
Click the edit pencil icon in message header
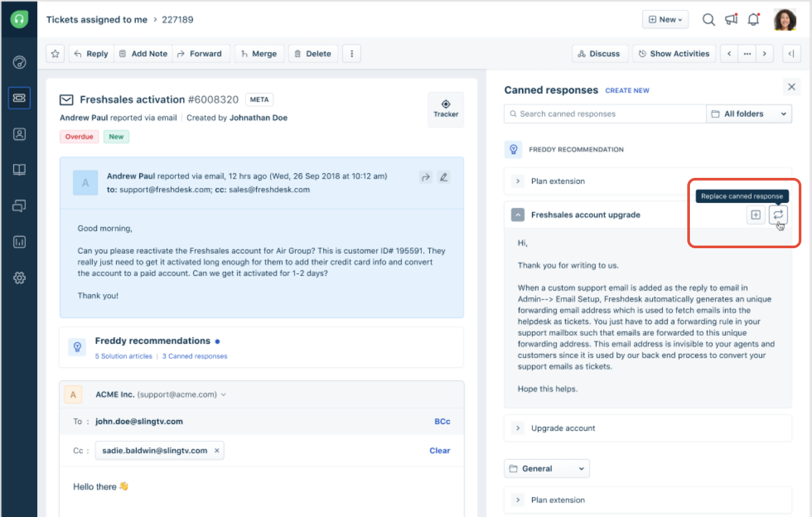coord(443,177)
